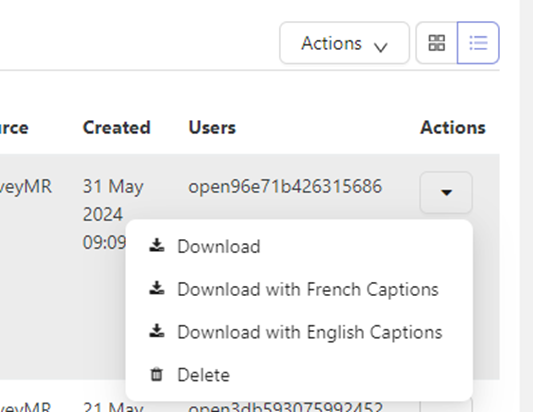The height and width of the screenshot is (412, 533).
Task: Switch to list view icon
Action: (478, 43)
